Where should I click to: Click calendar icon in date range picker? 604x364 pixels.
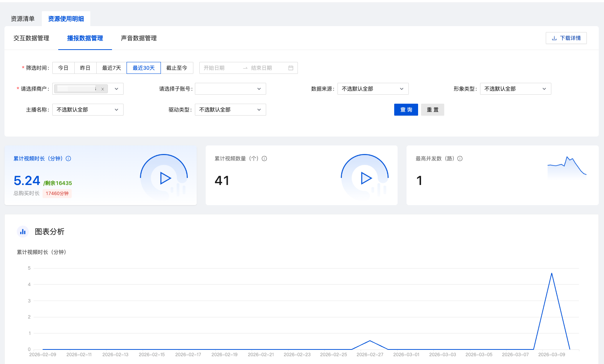point(291,68)
